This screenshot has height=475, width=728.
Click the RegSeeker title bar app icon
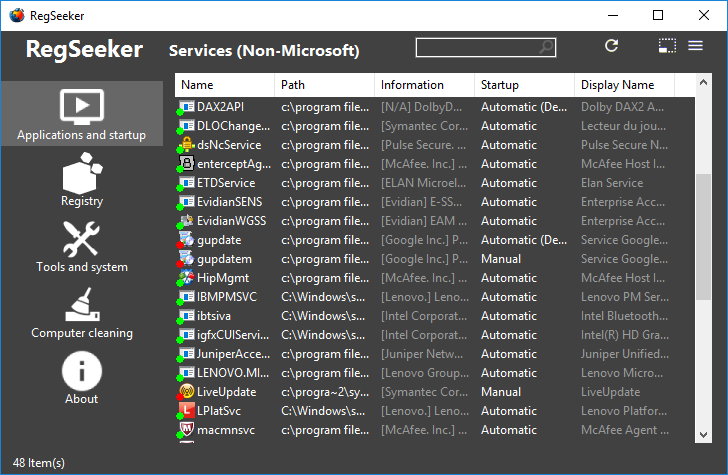17,15
